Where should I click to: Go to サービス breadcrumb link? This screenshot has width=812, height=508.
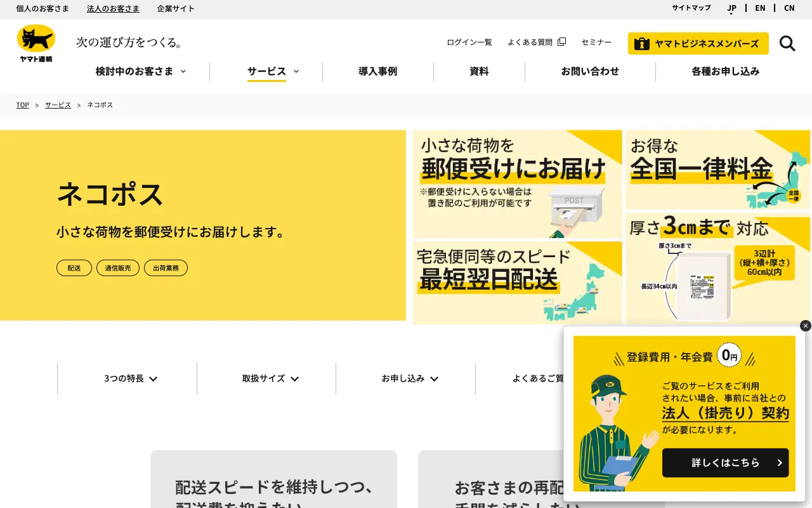pos(58,105)
